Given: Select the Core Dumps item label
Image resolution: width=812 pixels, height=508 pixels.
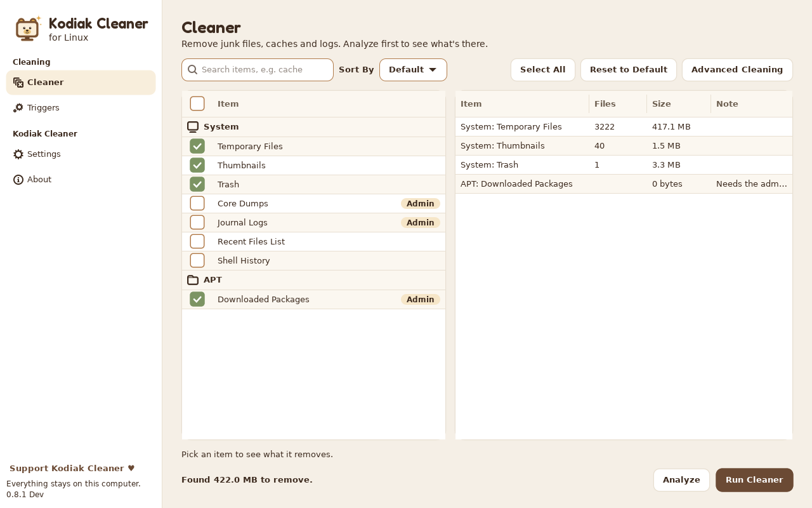Looking at the screenshot, I should (243, 204).
